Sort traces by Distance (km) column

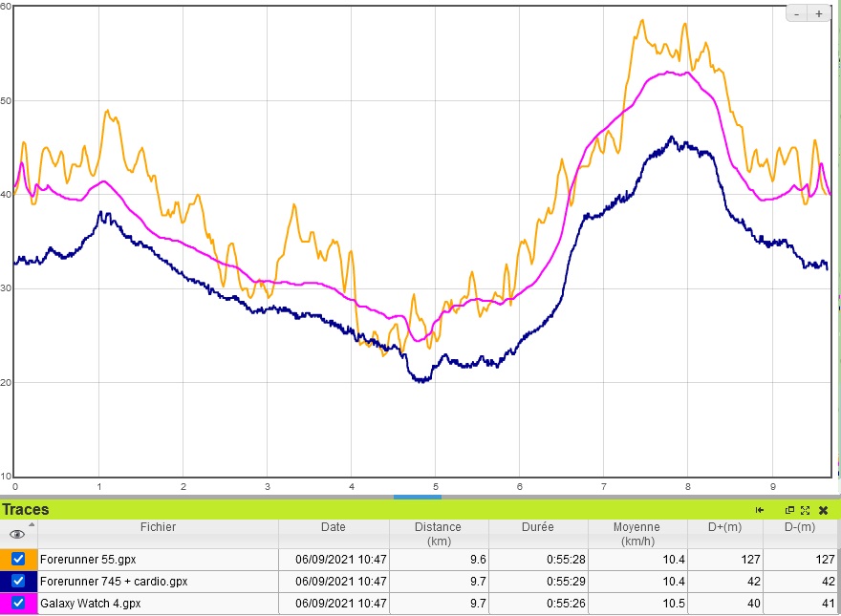(x=438, y=533)
